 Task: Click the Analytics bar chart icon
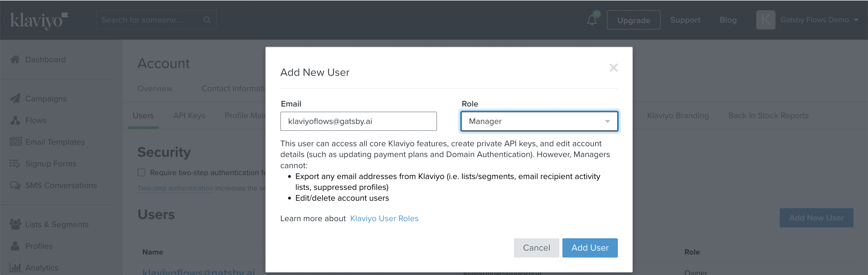(15, 267)
